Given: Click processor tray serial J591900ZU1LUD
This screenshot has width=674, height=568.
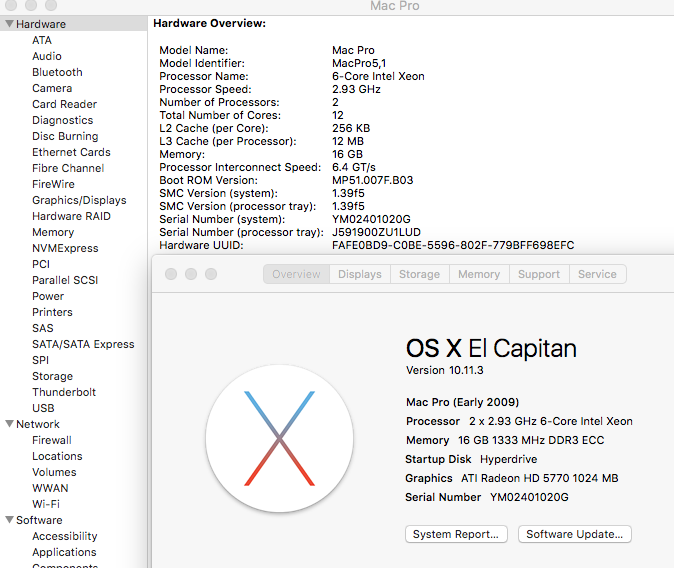Looking at the screenshot, I should [x=377, y=232].
